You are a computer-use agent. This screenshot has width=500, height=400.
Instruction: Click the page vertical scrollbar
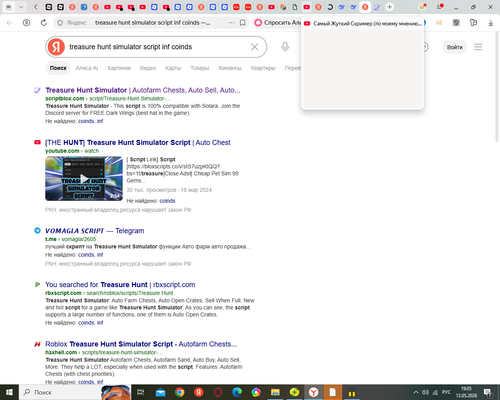click(496, 87)
